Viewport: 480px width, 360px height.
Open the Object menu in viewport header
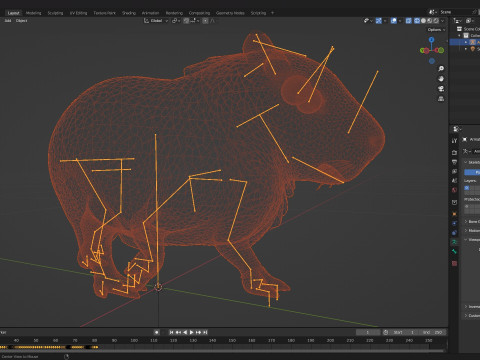(x=21, y=21)
